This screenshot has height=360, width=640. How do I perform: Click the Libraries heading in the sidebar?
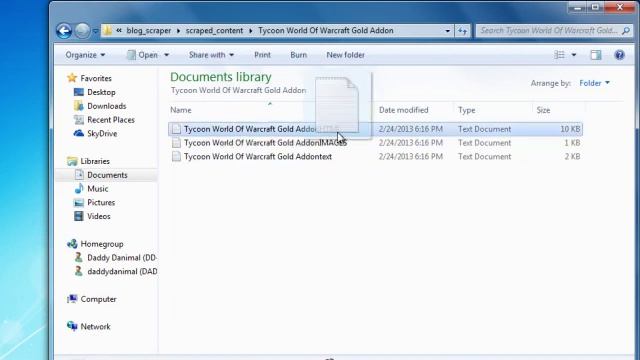pyautogui.click(x=95, y=161)
